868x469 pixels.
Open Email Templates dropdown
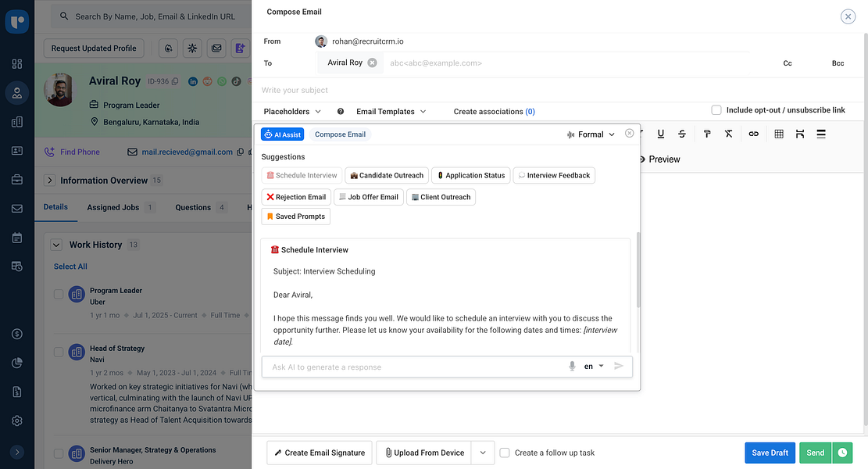pos(391,111)
